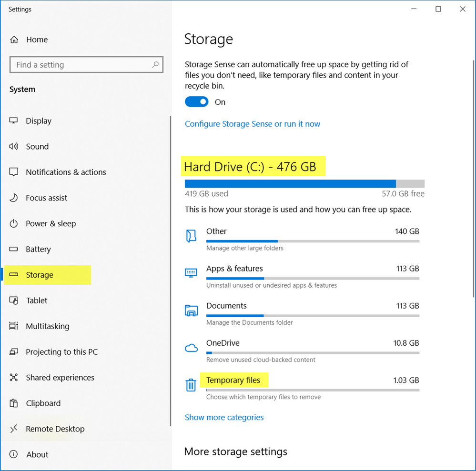Click the Other 140 GB usage bar
This screenshot has height=471, width=476.
pyautogui.click(x=313, y=241)
